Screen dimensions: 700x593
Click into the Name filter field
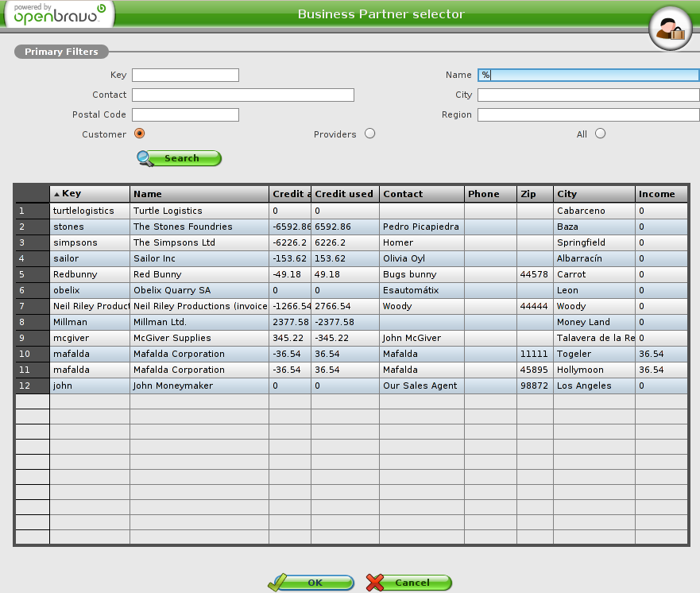click(588, 76)
